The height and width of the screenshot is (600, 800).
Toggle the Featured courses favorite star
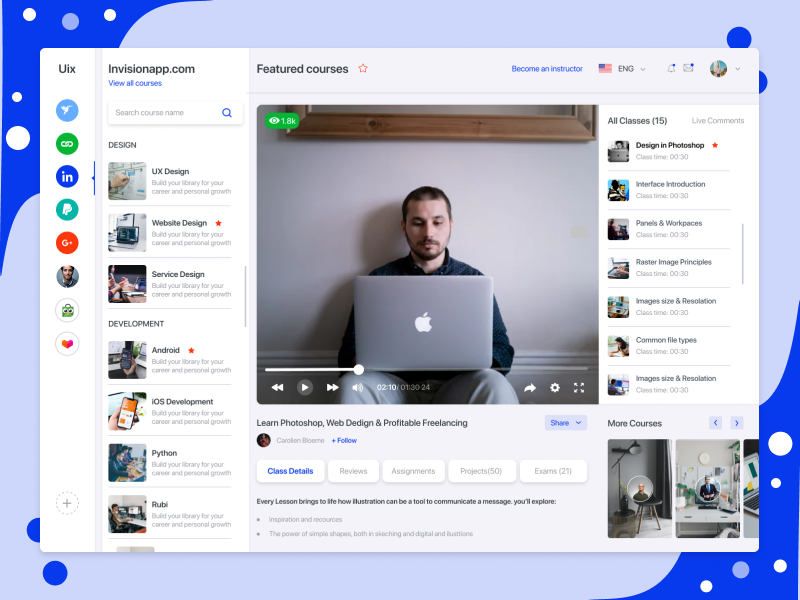tap(363, 69)
